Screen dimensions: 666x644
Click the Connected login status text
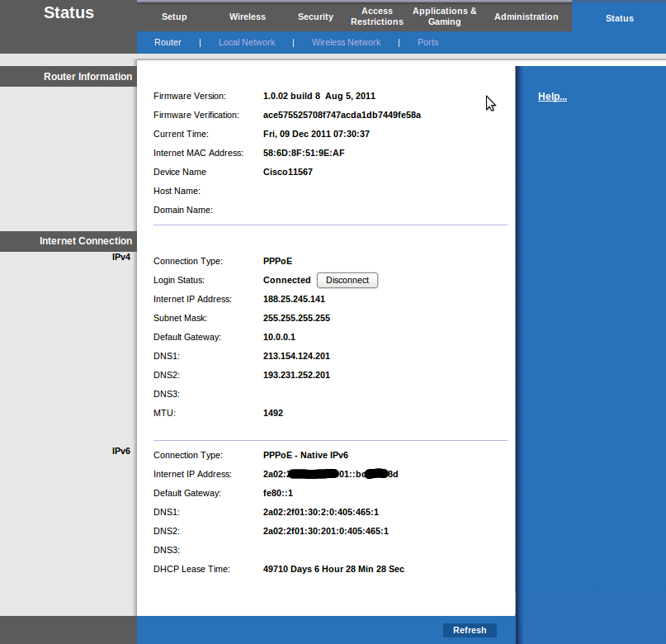click(x=286, y=281)
